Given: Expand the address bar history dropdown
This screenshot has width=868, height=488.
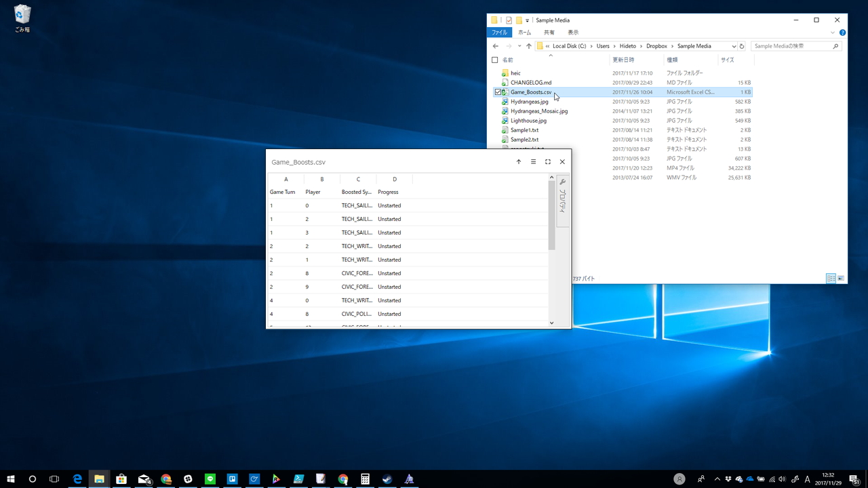Looking at the screenshot, I should coord(734,46).
